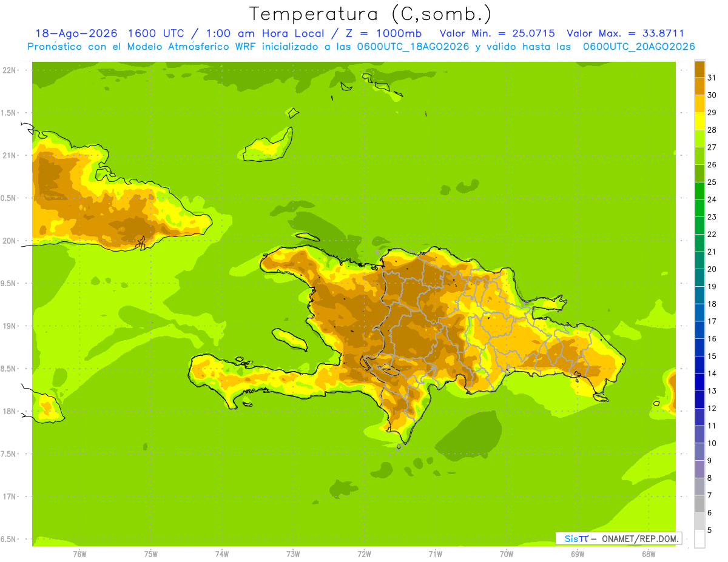This screenshot has height=562, width=728.
Task: Pick the orange legend swatch between 30 and 31
Action: [699, 87]
